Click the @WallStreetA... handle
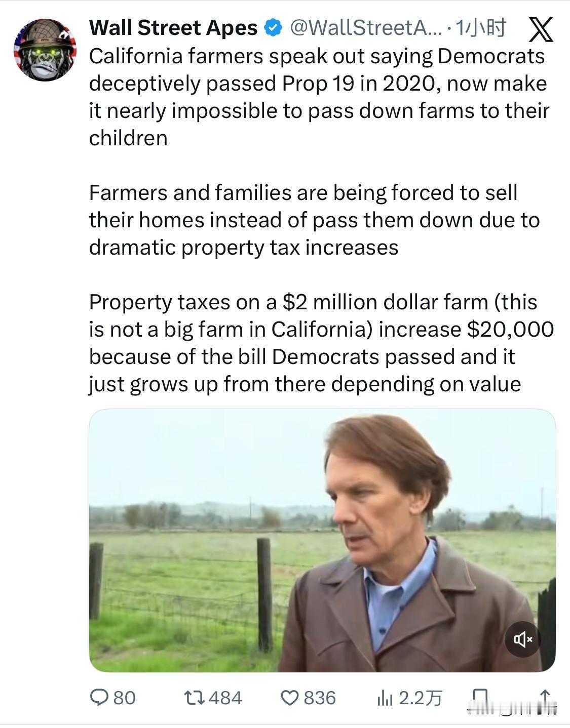 [365, 28]
